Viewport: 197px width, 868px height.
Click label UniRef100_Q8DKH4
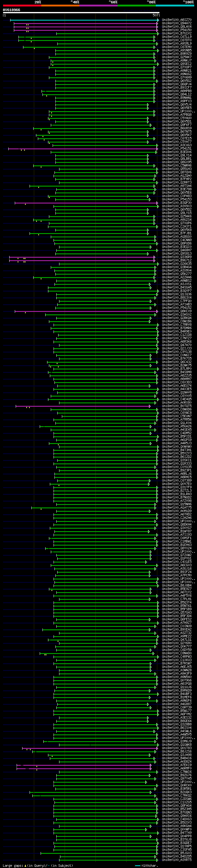tap(176, 525)
